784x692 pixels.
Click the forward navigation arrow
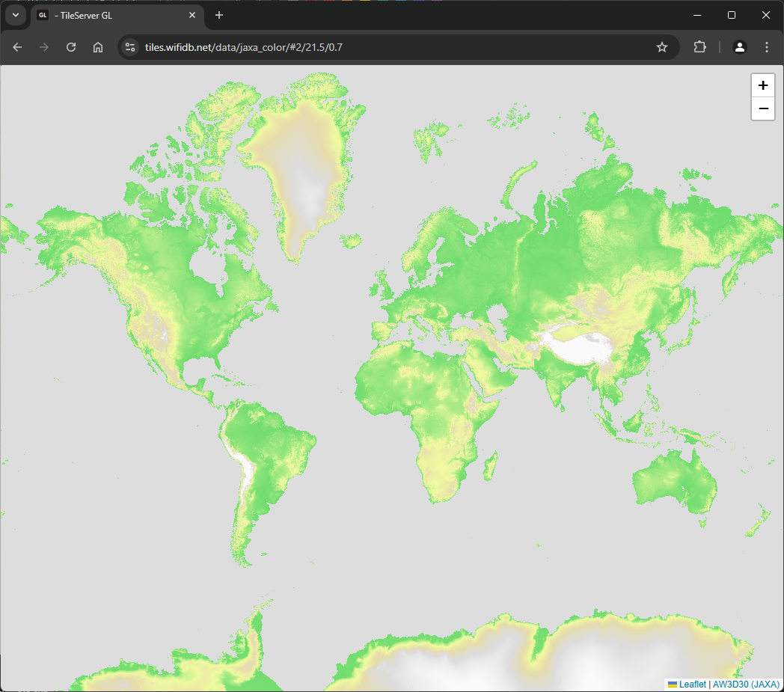[44, 47]
